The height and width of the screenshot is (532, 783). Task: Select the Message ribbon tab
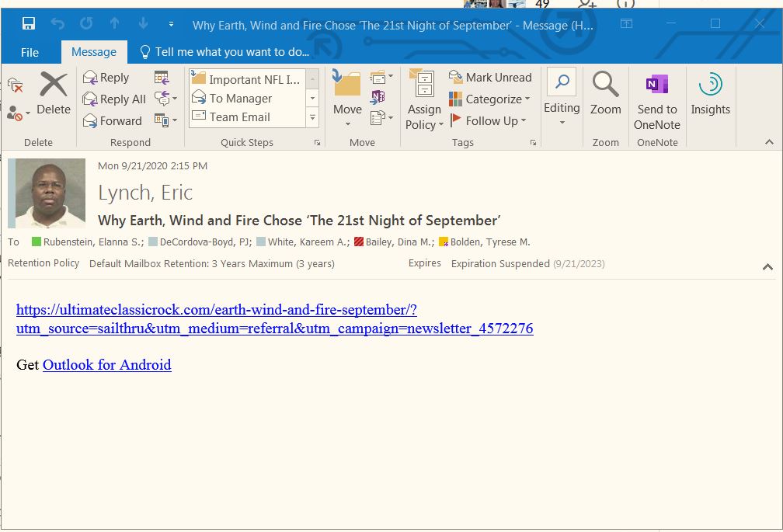point(94,52)
